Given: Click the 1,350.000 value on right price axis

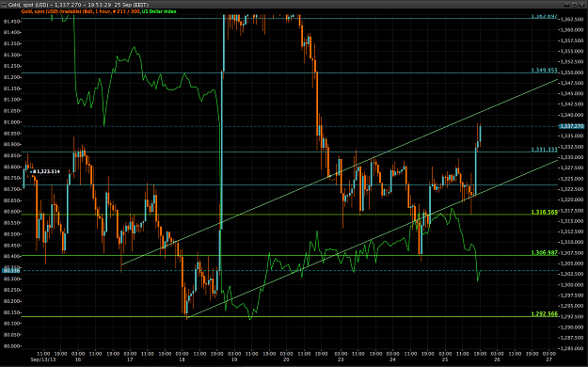Looking at the screenshot, I should point(573,72).
